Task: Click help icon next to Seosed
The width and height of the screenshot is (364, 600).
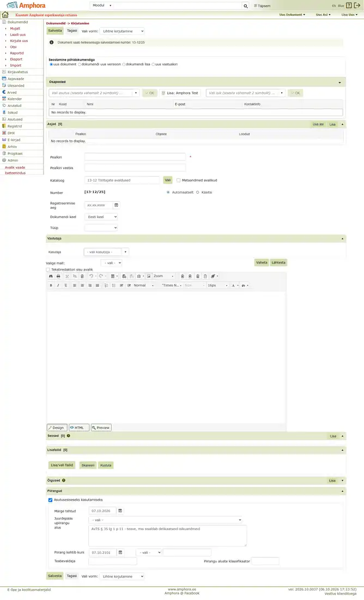Action: pyautogui.click(x=69, y=436)
